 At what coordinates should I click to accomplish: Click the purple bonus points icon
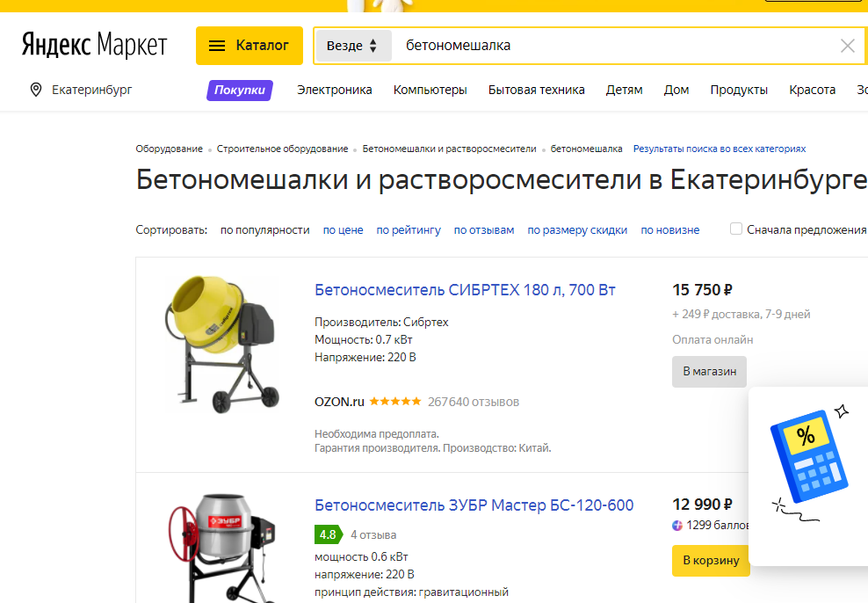[x=677, y=526]
